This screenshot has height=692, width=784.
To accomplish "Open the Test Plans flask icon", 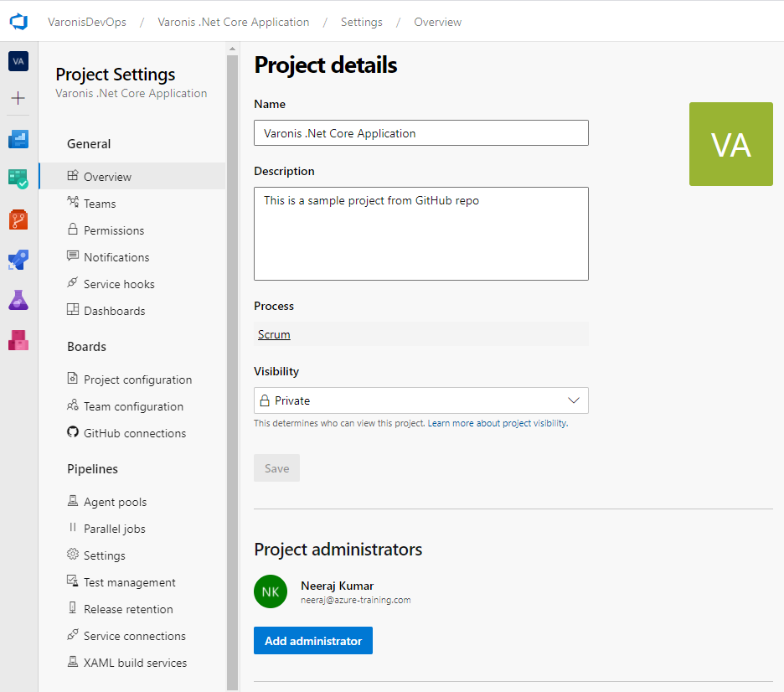I will (x=18, y=300).
